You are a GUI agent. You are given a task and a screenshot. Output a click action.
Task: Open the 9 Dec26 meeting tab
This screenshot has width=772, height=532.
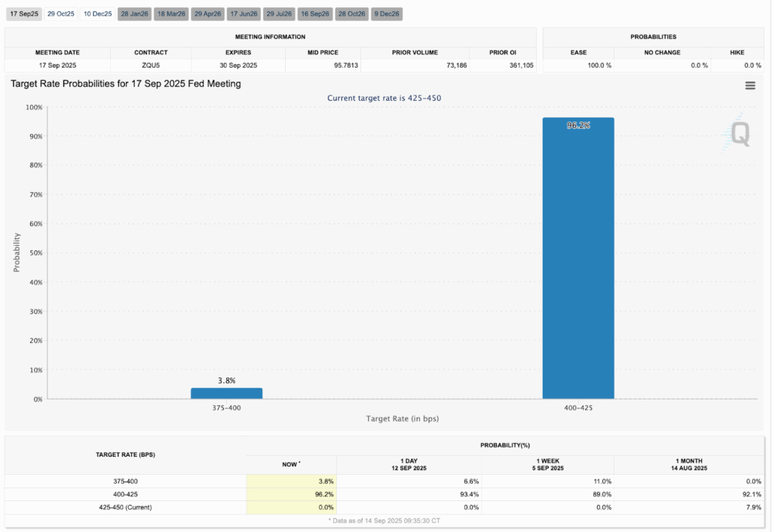click(387, 14)
